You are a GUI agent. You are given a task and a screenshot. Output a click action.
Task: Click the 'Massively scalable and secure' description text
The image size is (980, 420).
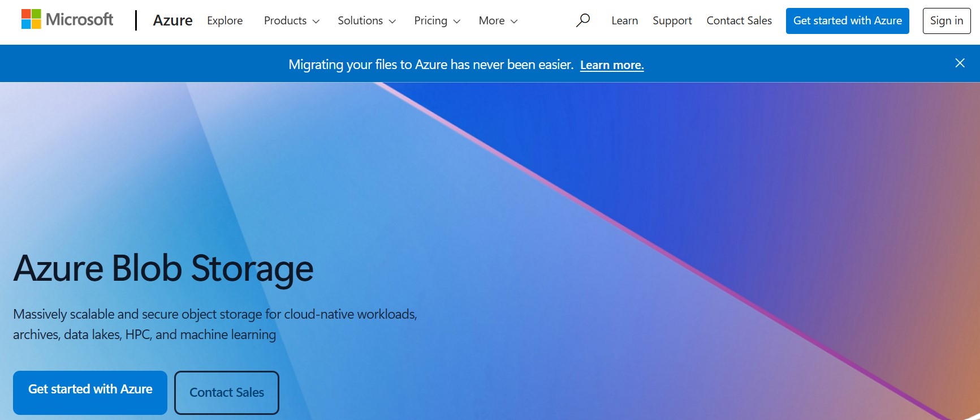[215, 324]
